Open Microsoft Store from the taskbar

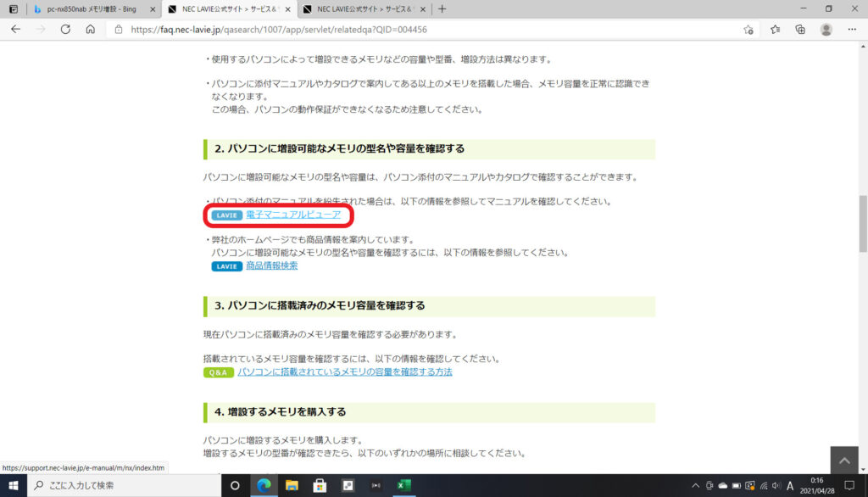pyautogui.click(x=320, y=485)
